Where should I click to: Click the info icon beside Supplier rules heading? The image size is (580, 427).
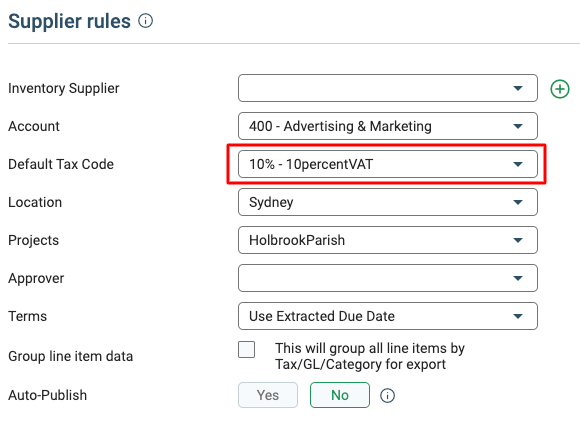pos(145,21)
